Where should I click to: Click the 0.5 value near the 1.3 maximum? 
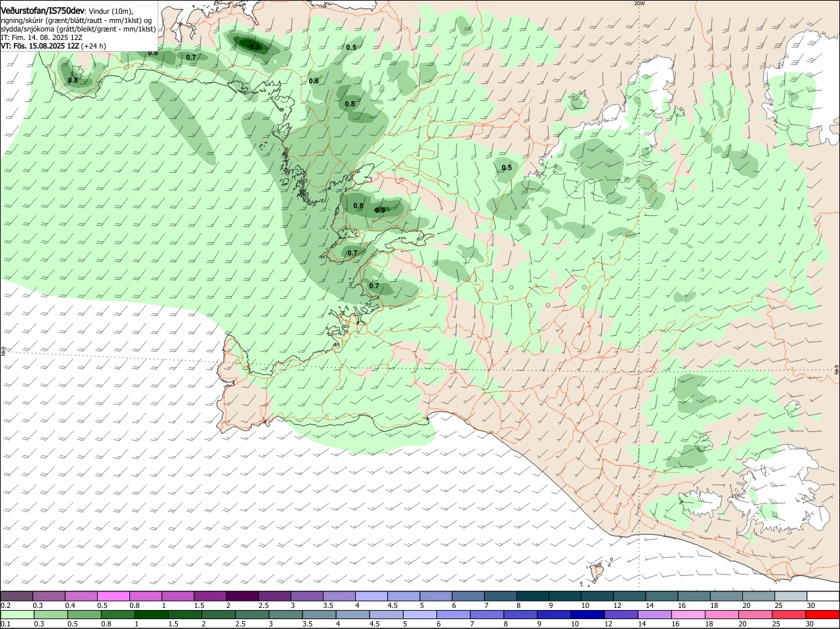pos(351,47)
